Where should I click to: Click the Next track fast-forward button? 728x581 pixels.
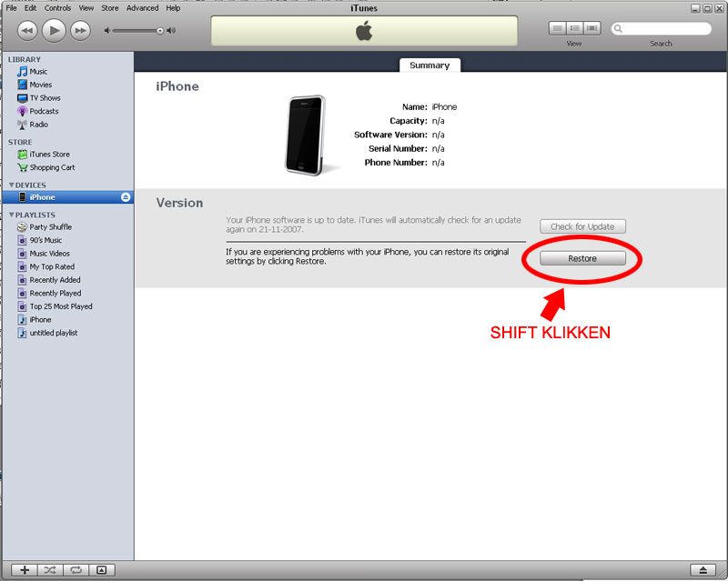80,31
